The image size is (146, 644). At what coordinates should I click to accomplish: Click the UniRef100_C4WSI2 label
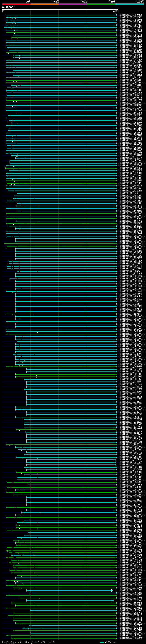click(131, 193)
